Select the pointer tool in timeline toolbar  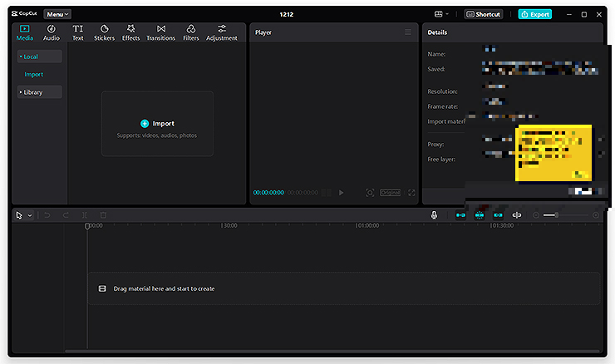click(x=19, y=215)
